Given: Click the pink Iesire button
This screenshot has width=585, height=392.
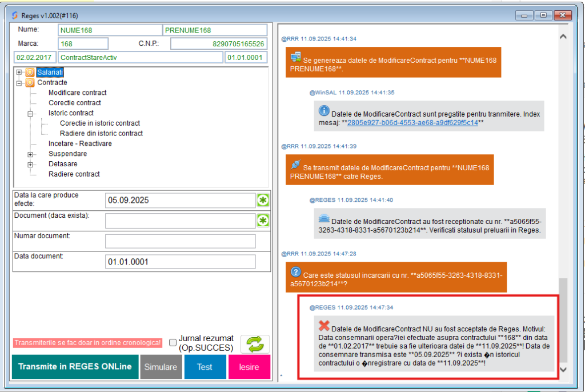Looking at the screenshot, I should click(x=249, y=367).
